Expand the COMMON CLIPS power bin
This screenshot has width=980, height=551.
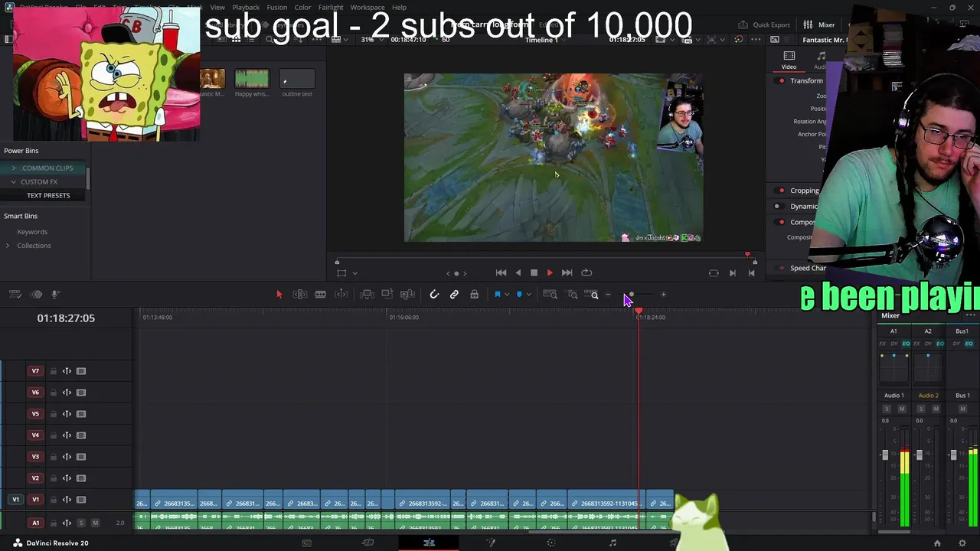point(13,168)
